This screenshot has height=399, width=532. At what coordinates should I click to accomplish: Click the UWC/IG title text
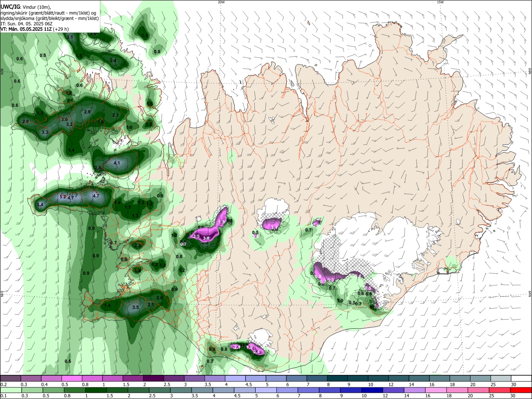[10, 7]
